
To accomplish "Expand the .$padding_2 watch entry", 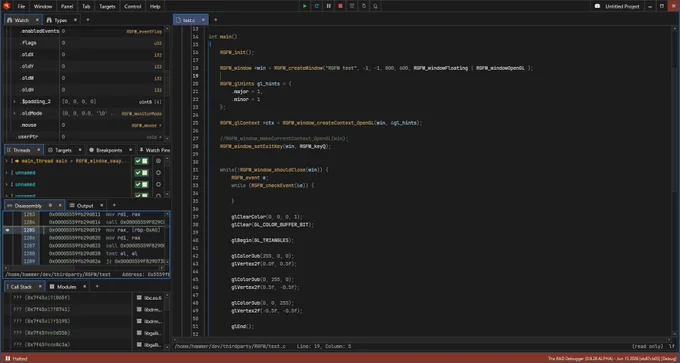I will (x=14, y=101).
